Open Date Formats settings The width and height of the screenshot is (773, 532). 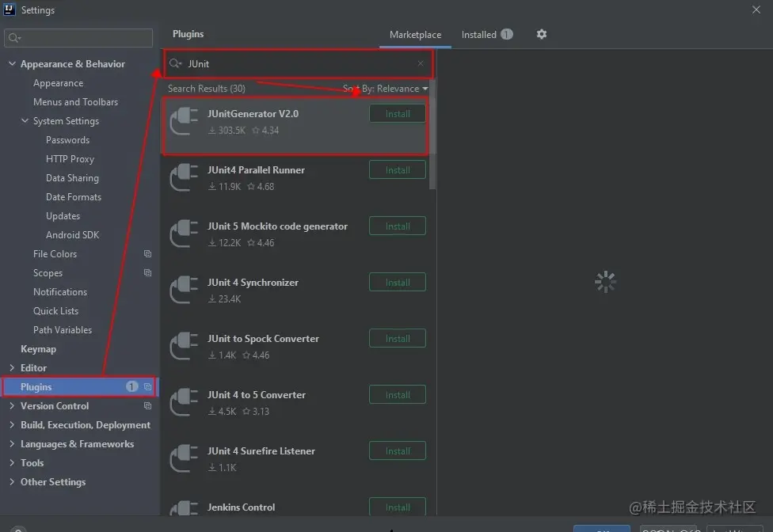pos(74,196)
